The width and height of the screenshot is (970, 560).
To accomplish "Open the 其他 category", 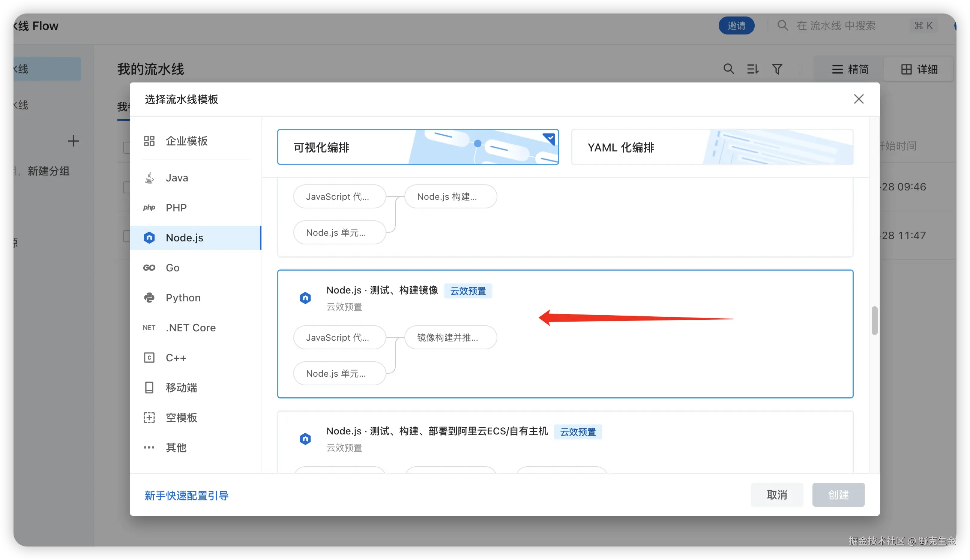I will point(176,448).
